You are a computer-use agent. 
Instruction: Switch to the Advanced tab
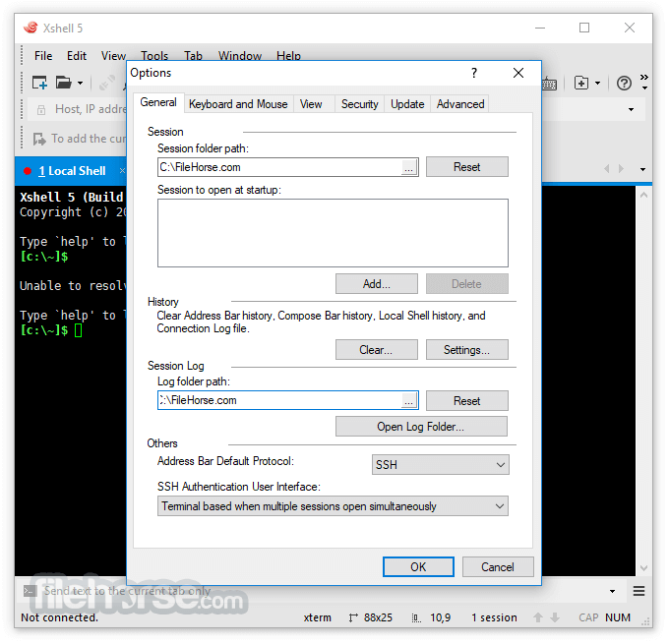pos(460,104)
